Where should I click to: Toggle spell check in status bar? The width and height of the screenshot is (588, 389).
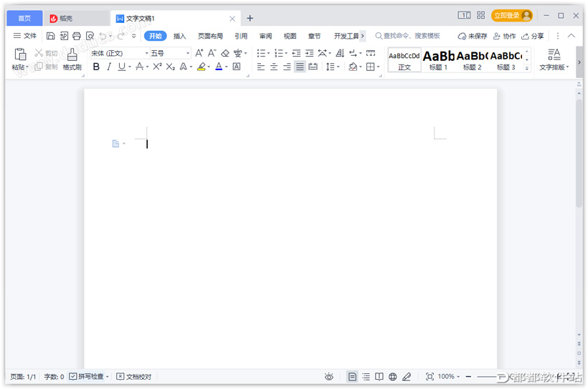pos(87,377)
